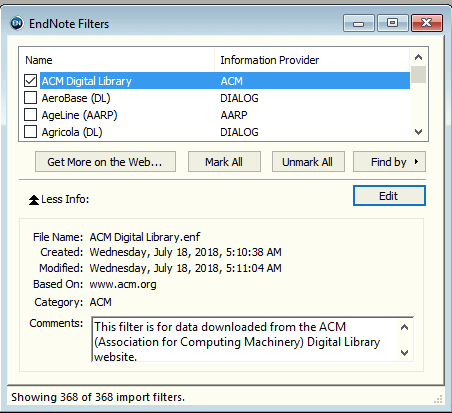Edit the selected ACM Digital Library filter
The height and width of the screenshot is (413, 452).
389,196
